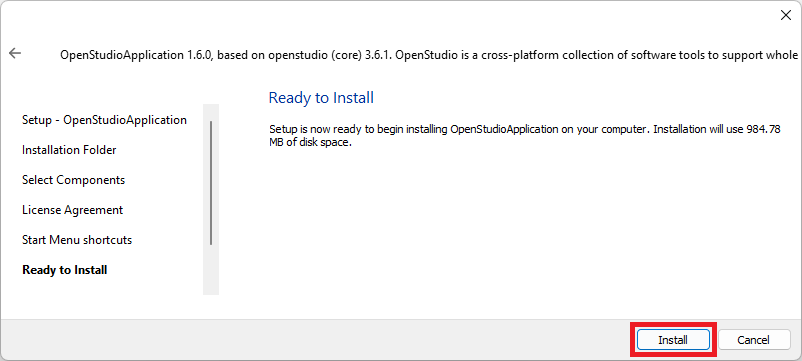
Task: Click the 'openstudio (core) 3.6.1' header text
Action: click(332, 55)
